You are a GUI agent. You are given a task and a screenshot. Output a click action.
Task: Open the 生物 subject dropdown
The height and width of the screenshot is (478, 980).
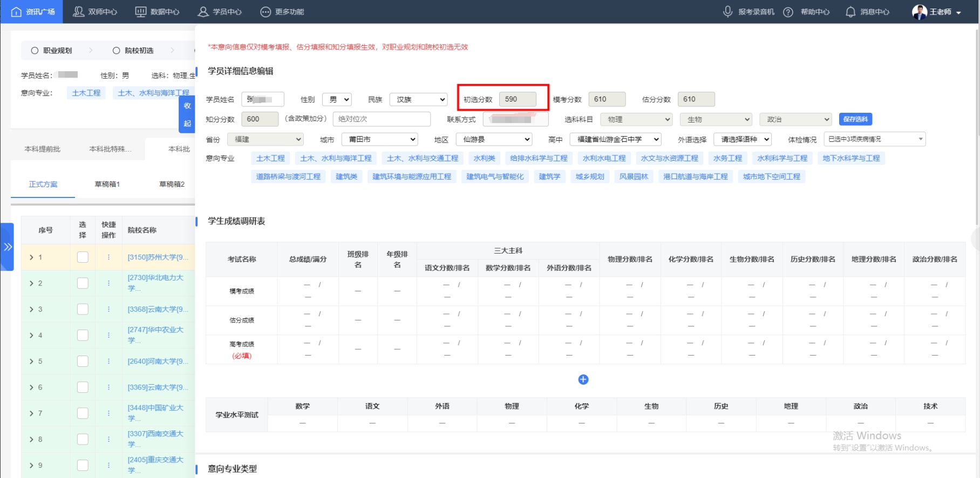716,119
